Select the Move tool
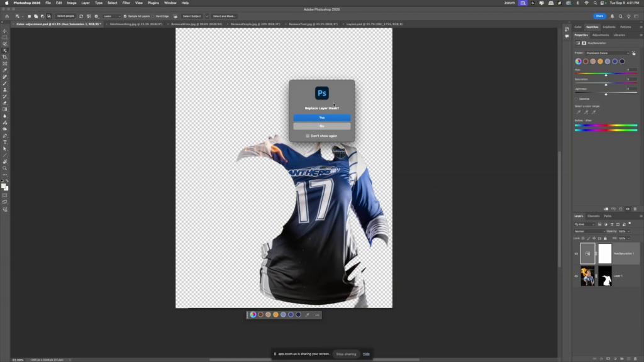The width and height of the screenshot is (644, 362). (5, 31)
